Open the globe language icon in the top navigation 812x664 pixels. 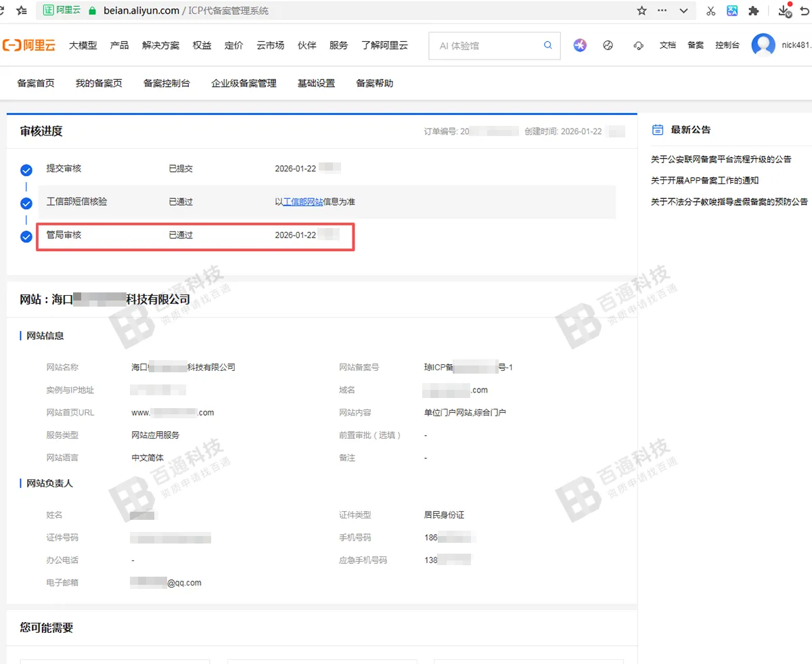point(608,45)
